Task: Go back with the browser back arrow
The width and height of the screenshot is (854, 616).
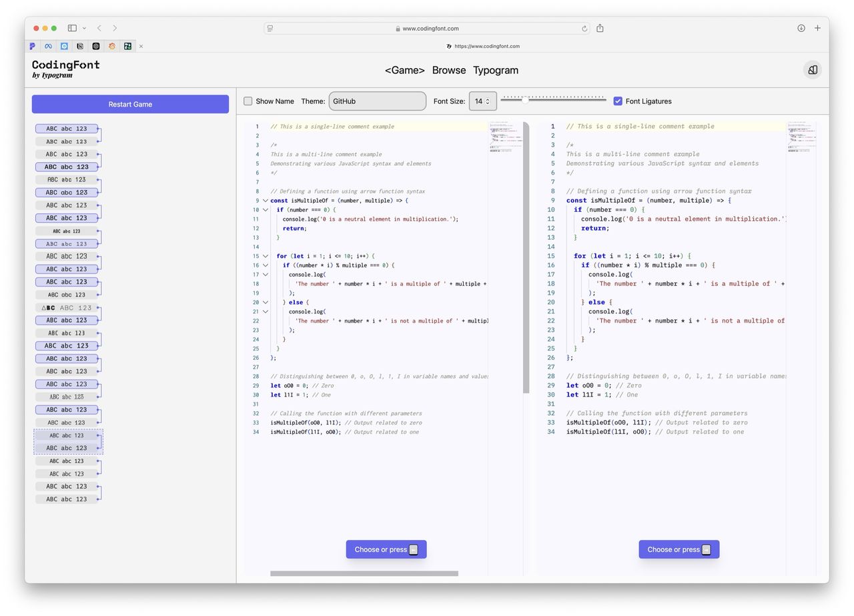Action: (99, 28)
